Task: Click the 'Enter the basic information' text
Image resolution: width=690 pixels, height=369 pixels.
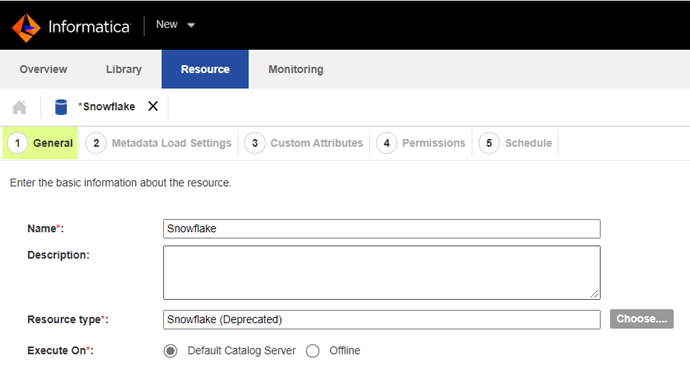Action: click(x=121, y=183)
